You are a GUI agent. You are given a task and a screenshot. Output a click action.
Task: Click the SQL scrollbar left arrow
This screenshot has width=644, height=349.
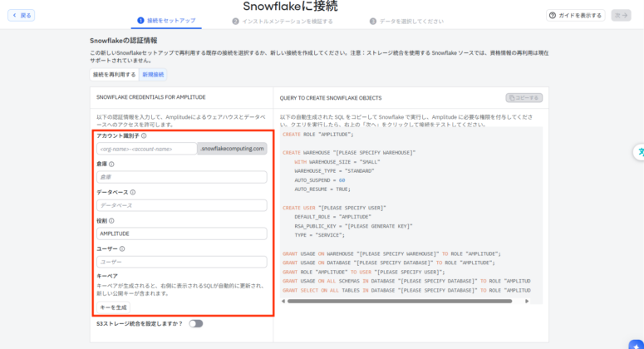click(x=283, y=301)
